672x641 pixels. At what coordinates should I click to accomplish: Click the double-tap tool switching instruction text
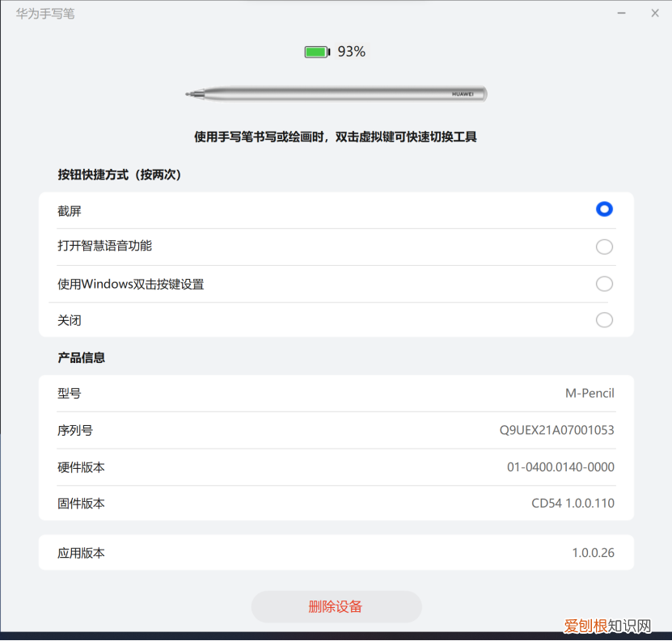(x=336, y=137)
